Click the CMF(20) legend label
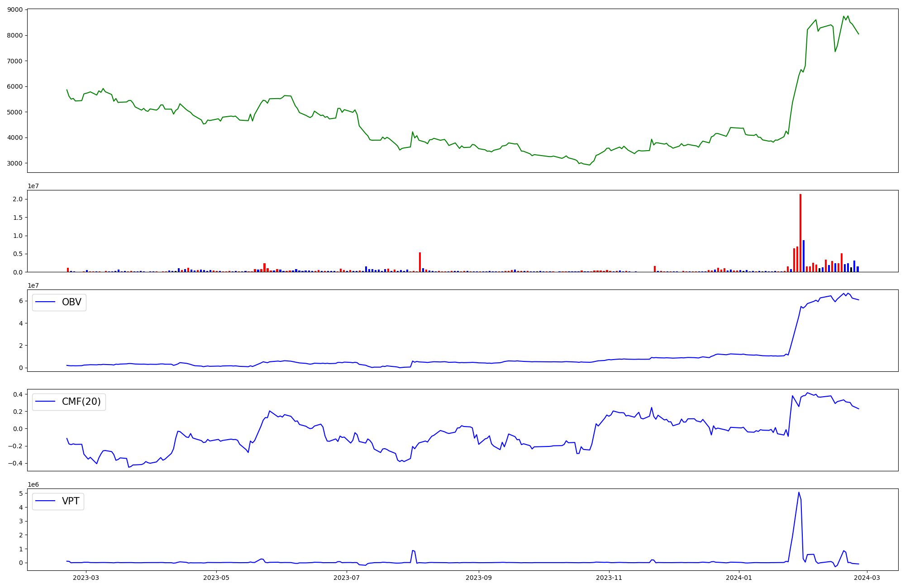The width and height of the screenshot is (905, 588). point(81,402)
